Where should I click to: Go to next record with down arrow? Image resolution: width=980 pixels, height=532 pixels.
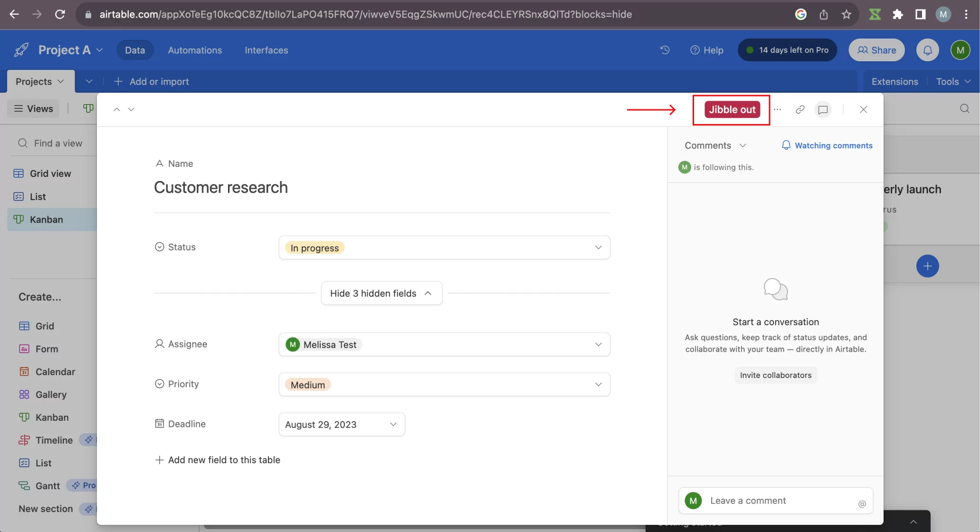[131, 109]
